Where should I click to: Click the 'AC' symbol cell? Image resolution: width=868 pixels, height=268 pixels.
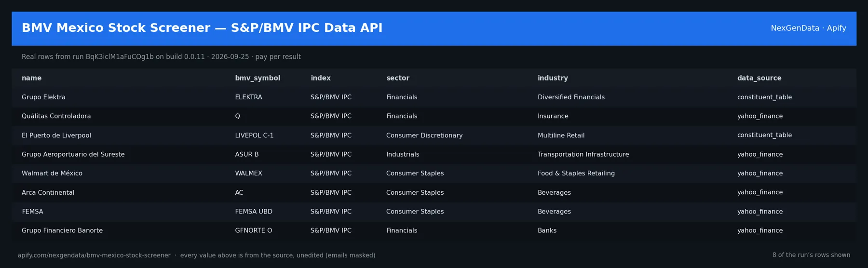[239, 192]
